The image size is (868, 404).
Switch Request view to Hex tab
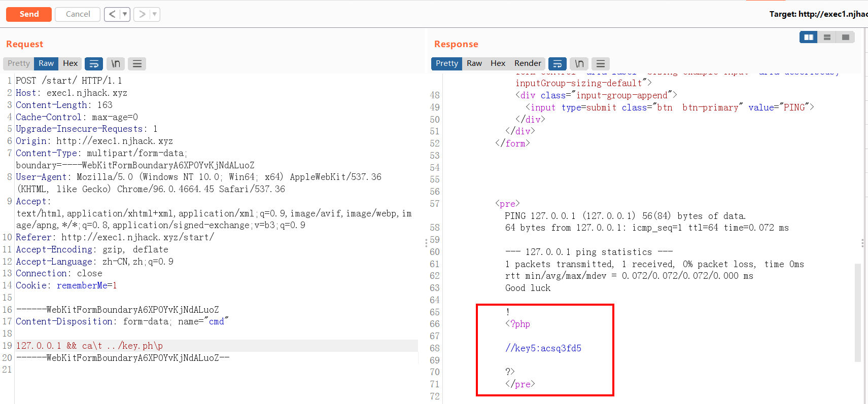point(70,63)
